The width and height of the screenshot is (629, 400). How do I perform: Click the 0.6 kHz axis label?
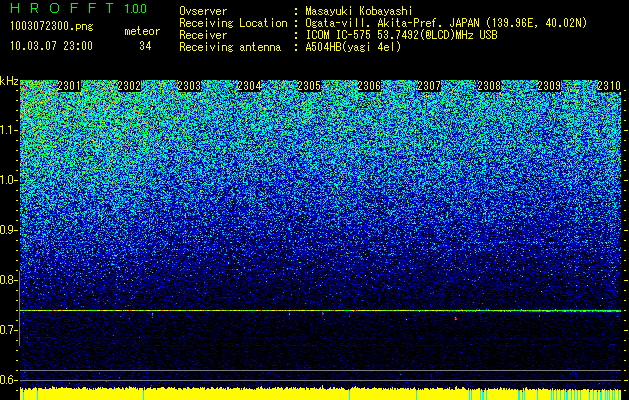pyautogui.click(x=9, y=380)
